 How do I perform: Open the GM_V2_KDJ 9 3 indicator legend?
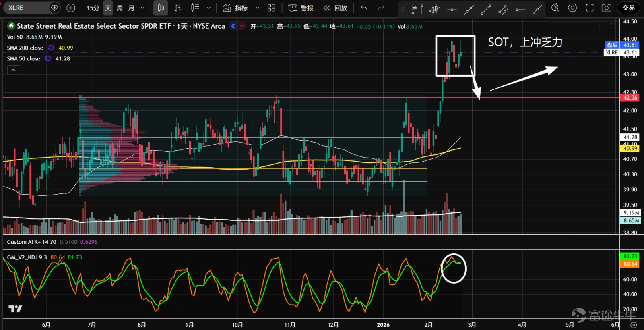pyautogui.click(x=27, y=257)
